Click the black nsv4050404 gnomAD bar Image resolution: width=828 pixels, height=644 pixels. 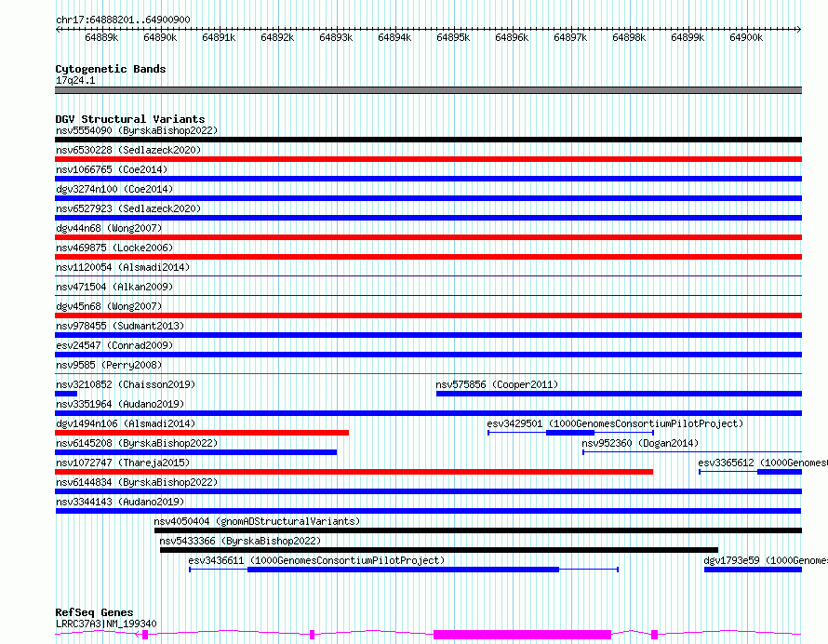(x=478, y=530)
